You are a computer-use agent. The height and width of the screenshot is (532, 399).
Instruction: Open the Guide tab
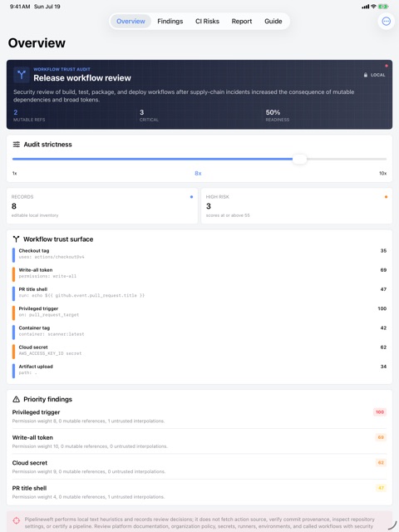point(273,22)
